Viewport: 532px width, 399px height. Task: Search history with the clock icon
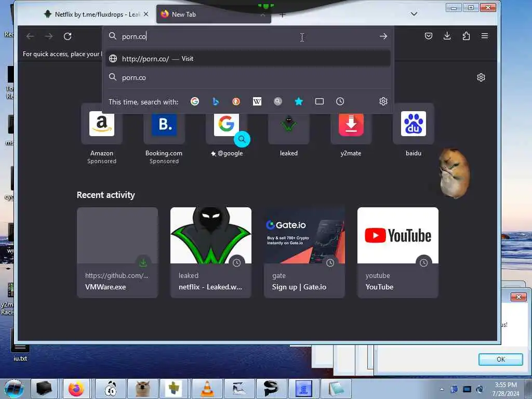click(x=340, y=101)
